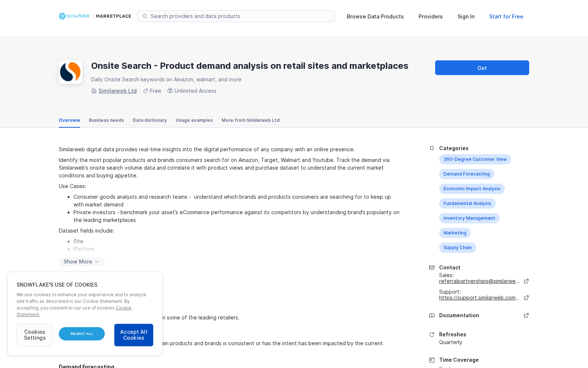Select the 360-Degree Customer View category
Screen dimensions: 588x368
[475, 159]
